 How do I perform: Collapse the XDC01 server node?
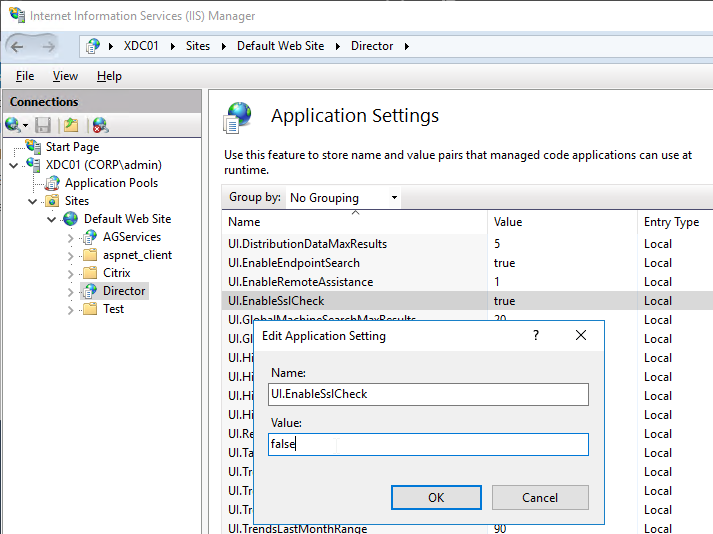tap(14, 165)
